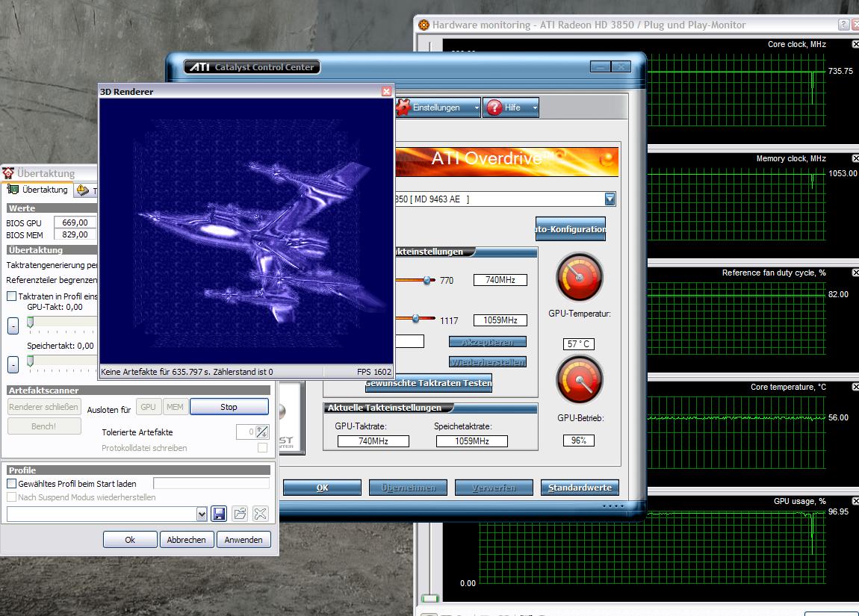859x616 pixels.
Task: Click Wiederherstellen in ATI Overdrive
Action: pos(488,362)
